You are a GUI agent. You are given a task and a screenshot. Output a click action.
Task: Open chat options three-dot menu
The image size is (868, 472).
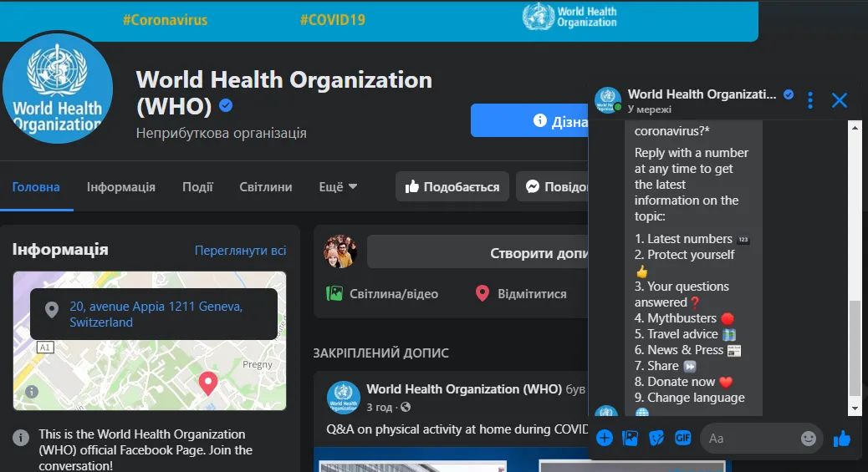pyautogui.click(x=809, y=100)
